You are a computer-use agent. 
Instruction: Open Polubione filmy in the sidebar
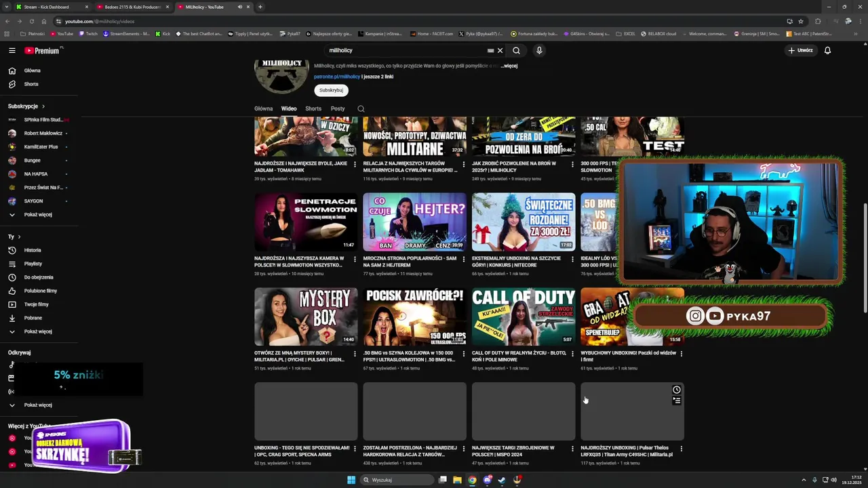point(41,291)
